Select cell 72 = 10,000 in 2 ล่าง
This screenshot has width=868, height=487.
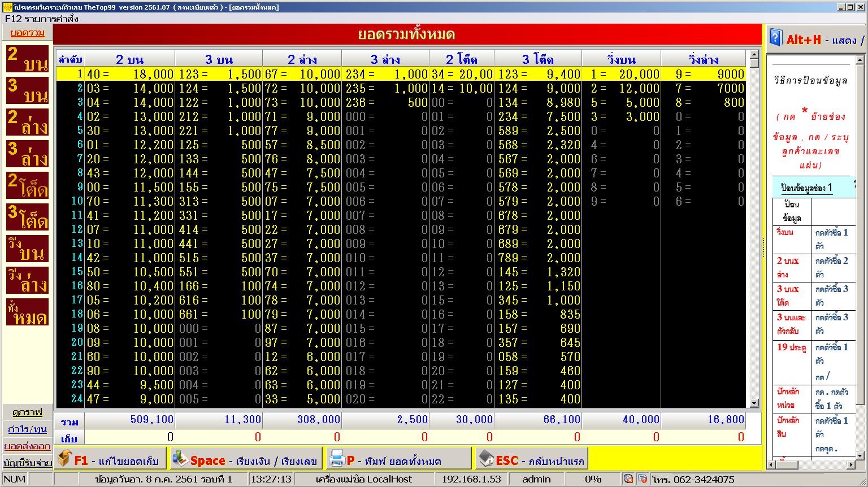point(302,88)
